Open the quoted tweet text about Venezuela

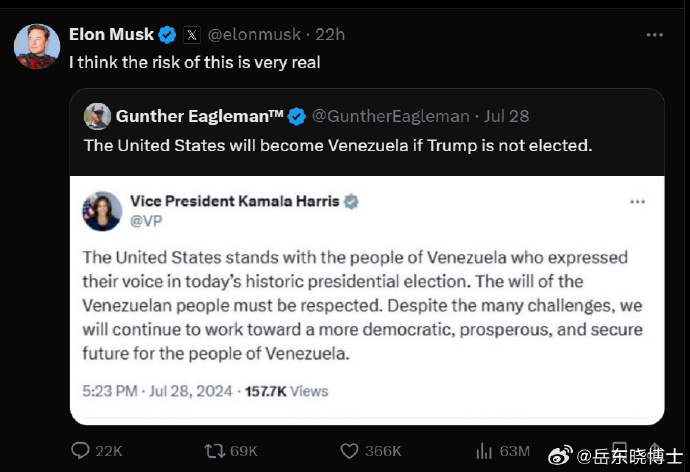338,145
